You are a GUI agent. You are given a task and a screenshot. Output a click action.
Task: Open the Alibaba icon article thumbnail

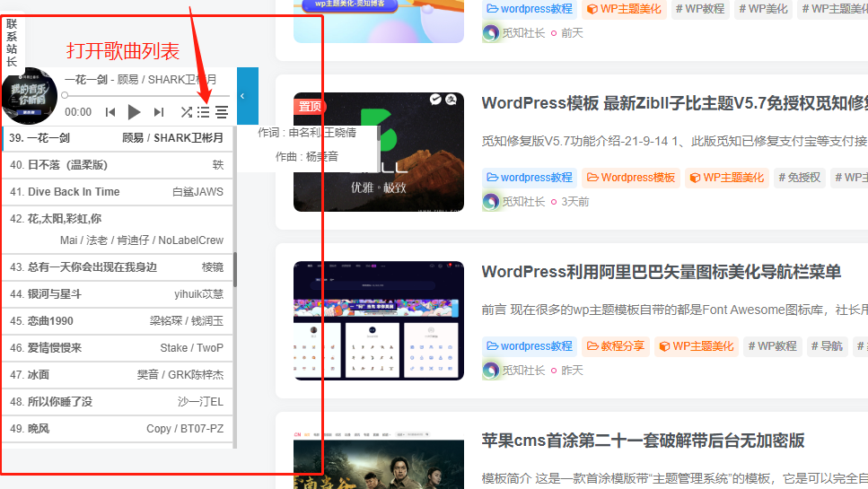pos(379,321)
